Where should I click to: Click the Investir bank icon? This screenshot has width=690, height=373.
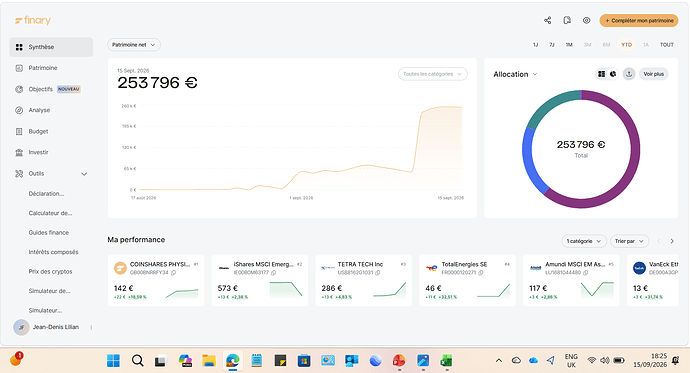click(x=19, y=152)
